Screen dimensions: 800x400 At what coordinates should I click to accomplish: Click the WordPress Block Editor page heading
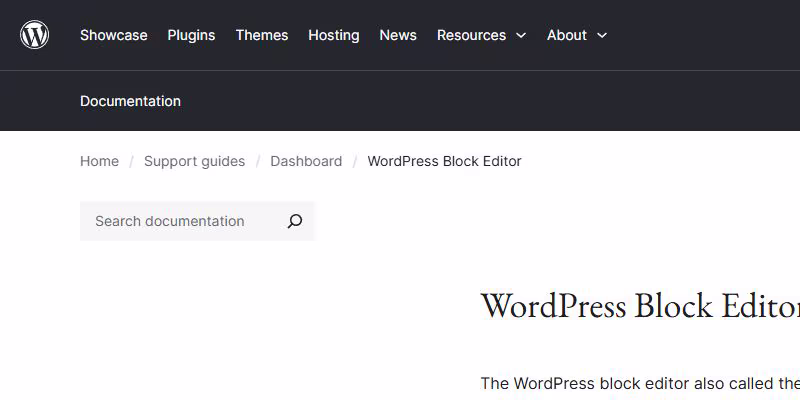(x=640, y=306)
